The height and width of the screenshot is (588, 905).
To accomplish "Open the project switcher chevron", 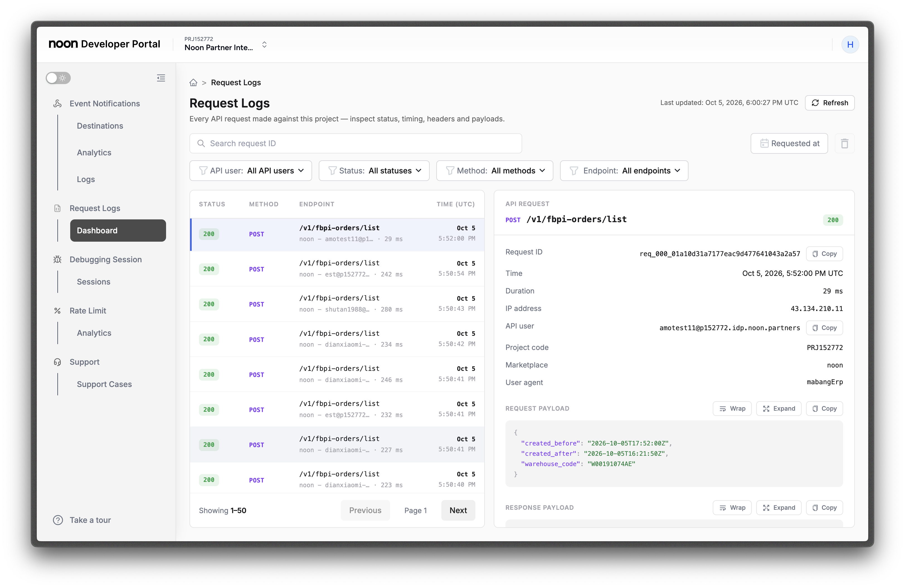I will coord(264,45).
